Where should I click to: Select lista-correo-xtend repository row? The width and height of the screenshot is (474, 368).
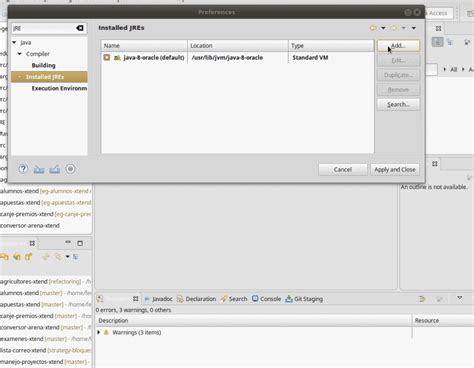tap(45, 350)
